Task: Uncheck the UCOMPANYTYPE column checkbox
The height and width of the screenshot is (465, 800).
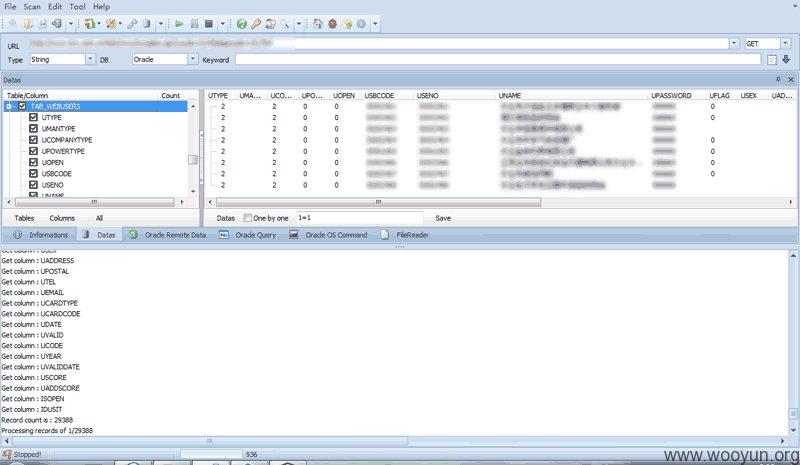Action: pos(34,140)
